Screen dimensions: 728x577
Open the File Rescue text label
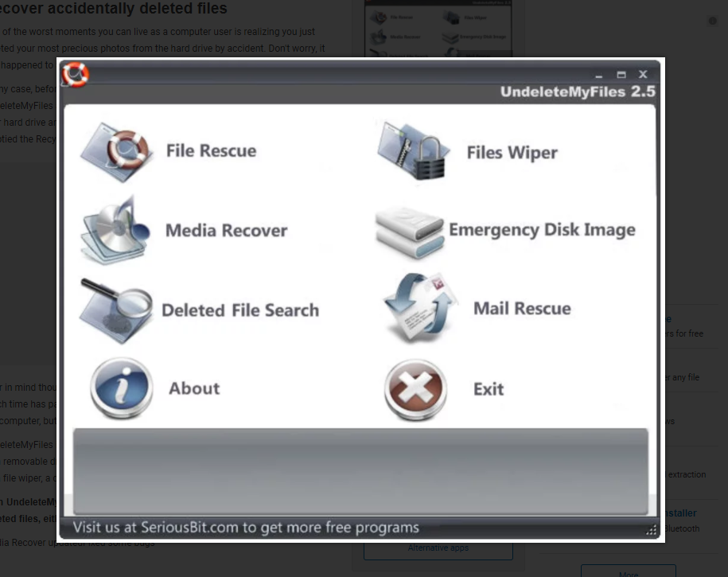coord(212,151)
